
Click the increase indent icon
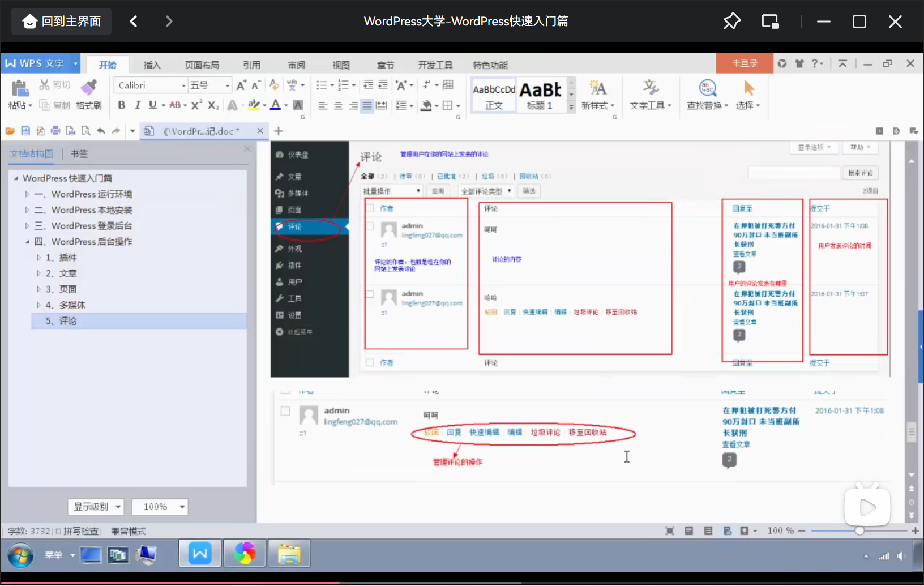(x=383, y=85)
